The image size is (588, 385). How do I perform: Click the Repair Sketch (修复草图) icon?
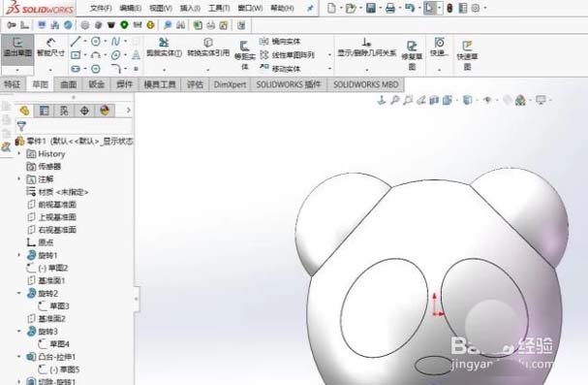[412, 46]
